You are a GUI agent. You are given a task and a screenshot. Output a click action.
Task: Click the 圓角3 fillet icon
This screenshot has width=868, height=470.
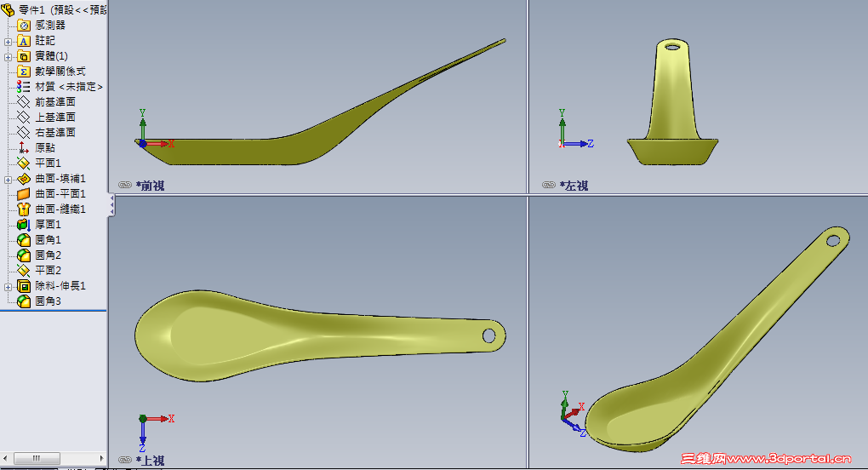[23, 301]
